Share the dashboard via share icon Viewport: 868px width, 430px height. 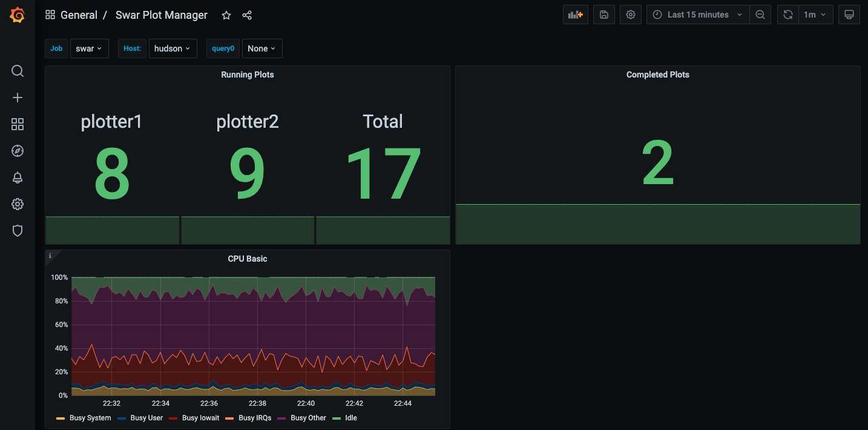tap(247, 15)
